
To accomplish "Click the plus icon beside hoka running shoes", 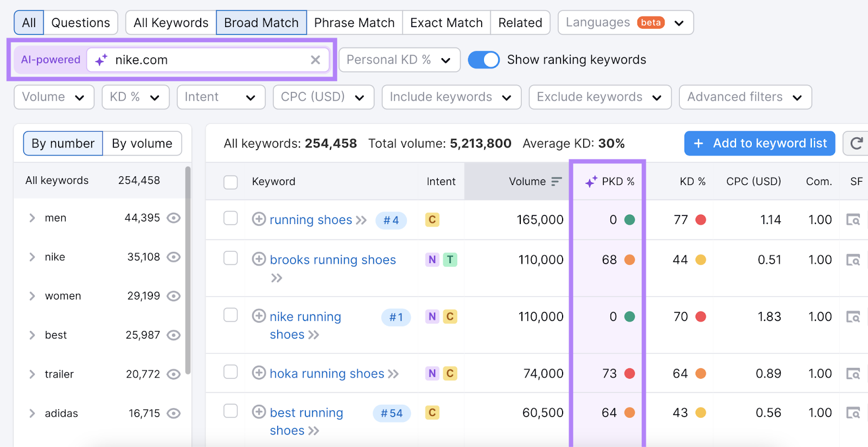I will click(x=259, y=373).
